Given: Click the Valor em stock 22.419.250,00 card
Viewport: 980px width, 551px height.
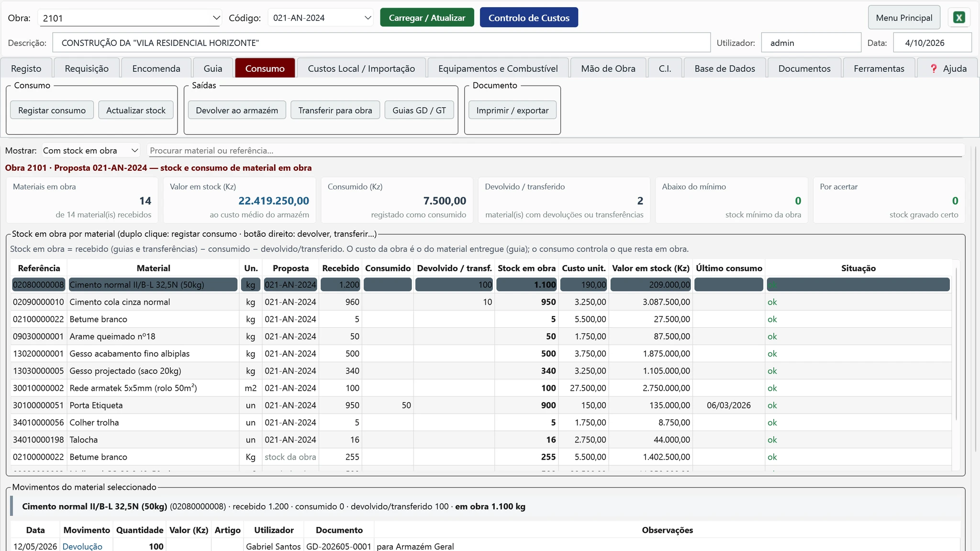Looking at the screenshot, I should pyautogui.click(x=239, y=200).
